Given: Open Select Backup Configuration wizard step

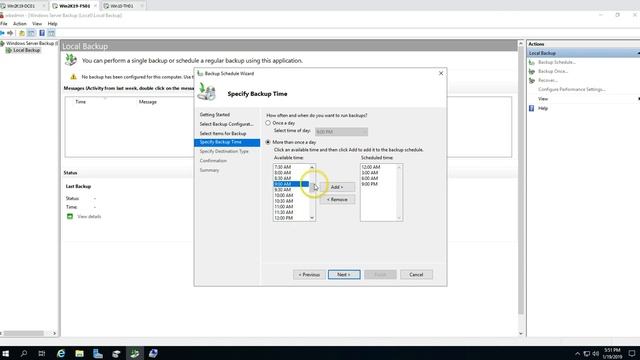Looking at the screenshot, I should 227,124.
